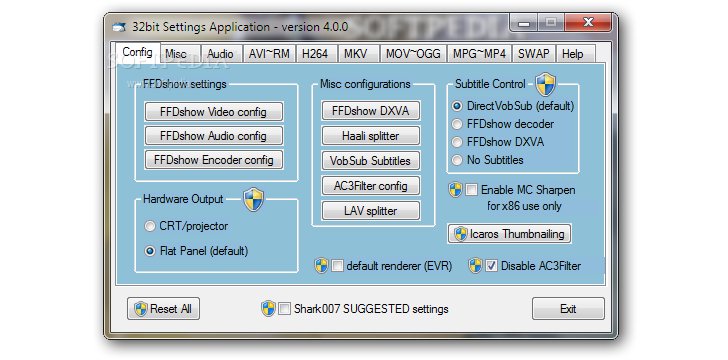The width and height of the screenshot is (728, 360).
Task: Open the MOV~OGG tab
Action: (413, 54)
